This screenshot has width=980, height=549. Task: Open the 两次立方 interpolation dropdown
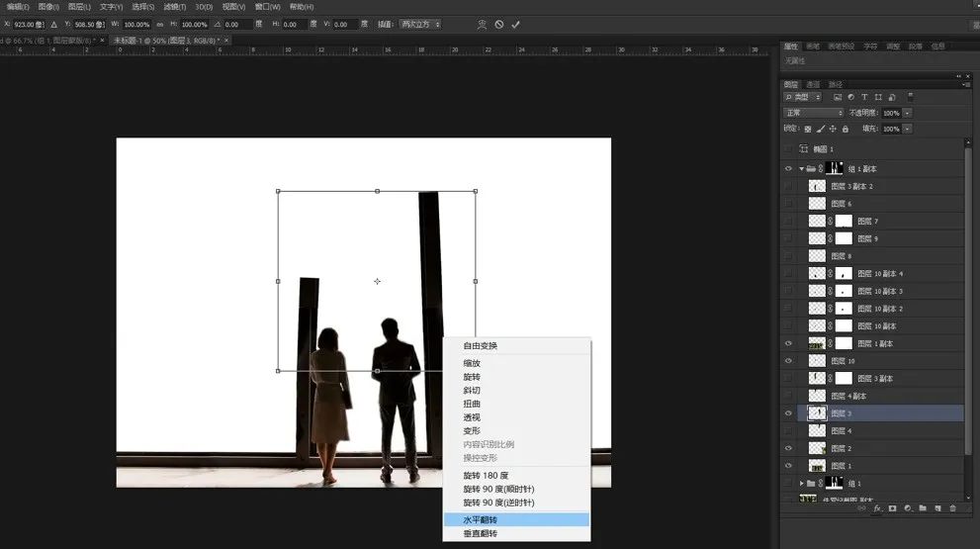420,25
